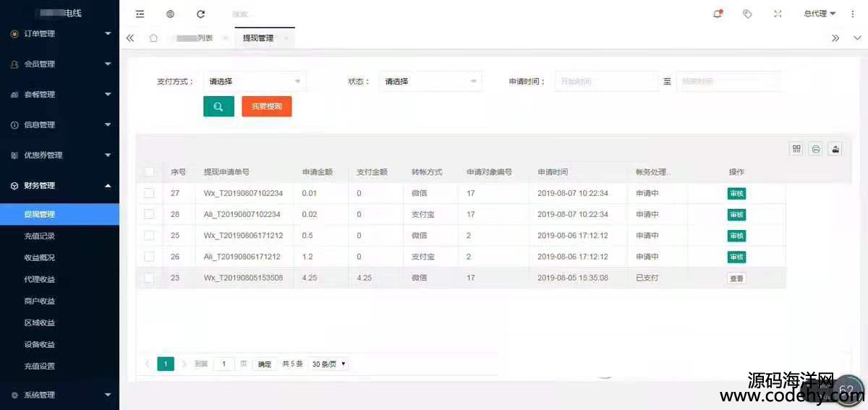Open 充值设置 in sidebar

point(59,366)
